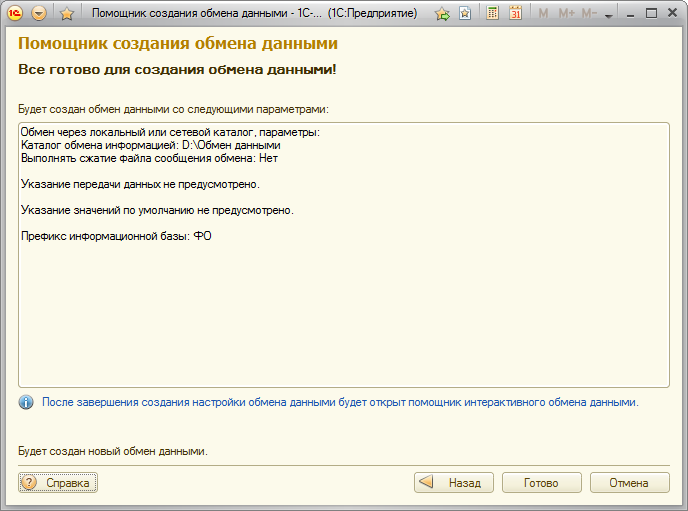The height and width of the screenshot is (511, 688).
Task: Cancel the wizard with Отмена
Action: coord(632,483)
